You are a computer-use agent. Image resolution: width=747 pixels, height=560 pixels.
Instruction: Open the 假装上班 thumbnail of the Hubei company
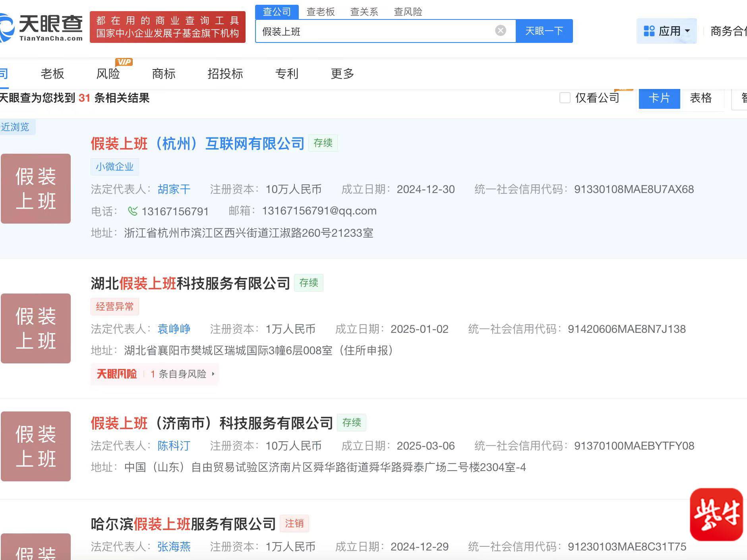pyautogui.click(x=36, y=328)
